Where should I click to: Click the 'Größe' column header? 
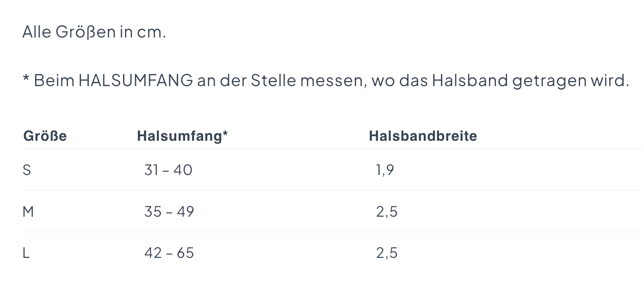[x=45, y=136]
